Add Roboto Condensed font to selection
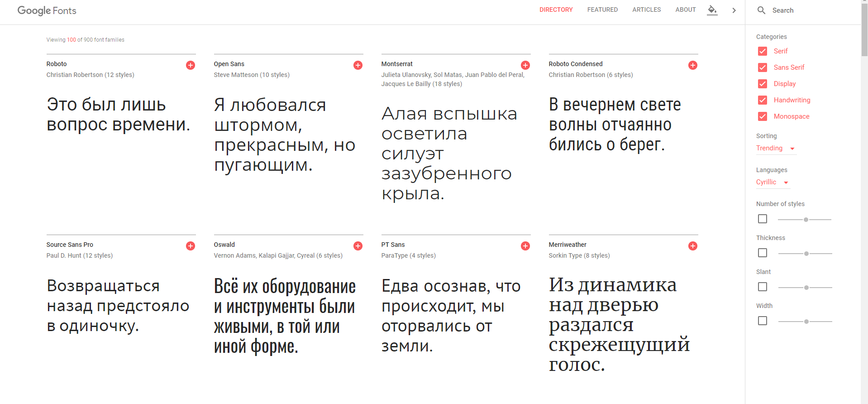 click(693, 65)
